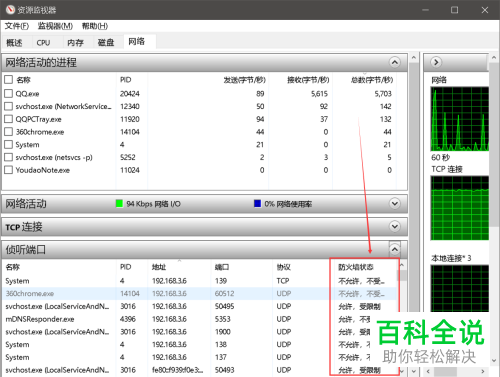The image size is (500, 377).
Task: Check the svchost.exe (netsvcs -p) checkbox
Action: click(8, 157)
